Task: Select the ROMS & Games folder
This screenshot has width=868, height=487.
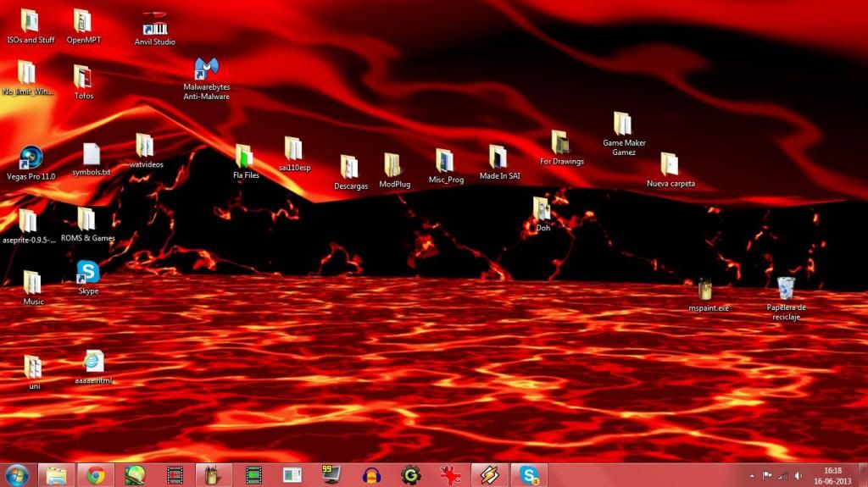Action: pyautogui.click(x=86, y=220)
